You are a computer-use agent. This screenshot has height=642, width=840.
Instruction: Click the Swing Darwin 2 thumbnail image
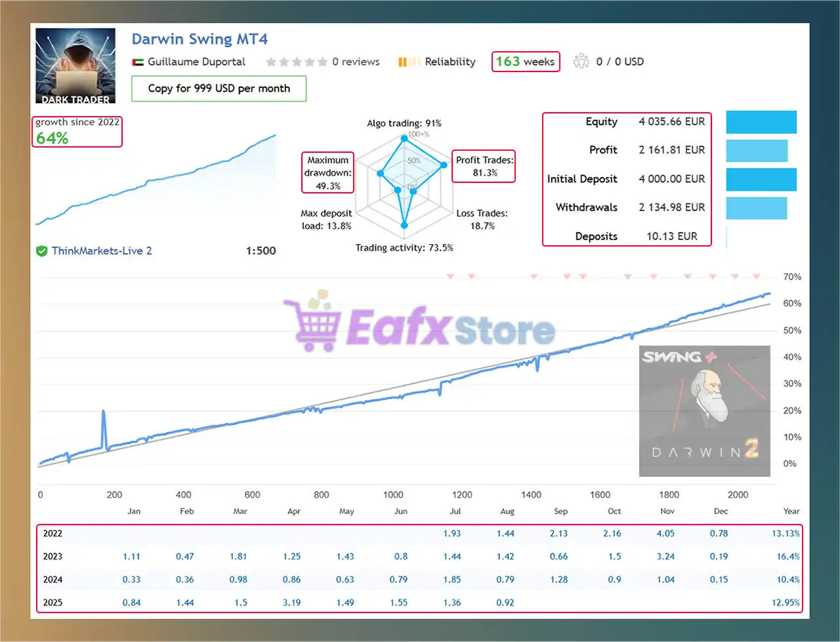[705, 411]
